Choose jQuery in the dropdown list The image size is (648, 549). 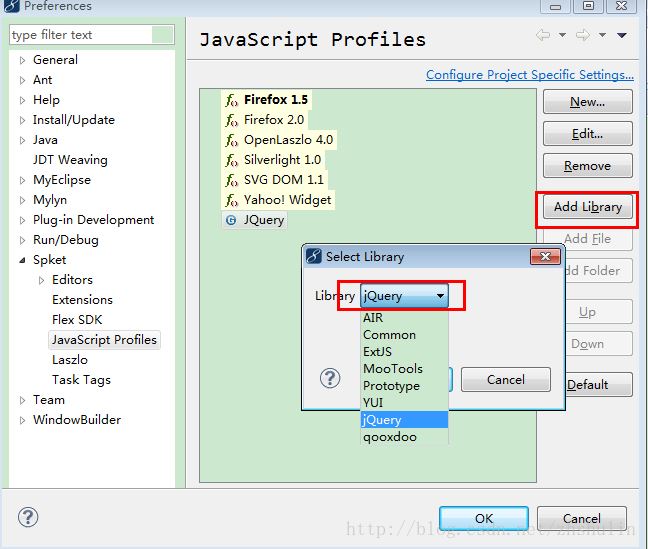pyautogui.click(x=404, y=420)
